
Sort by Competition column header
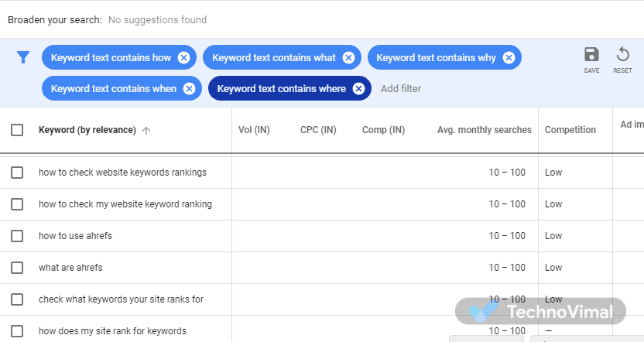tap(570, 130)
